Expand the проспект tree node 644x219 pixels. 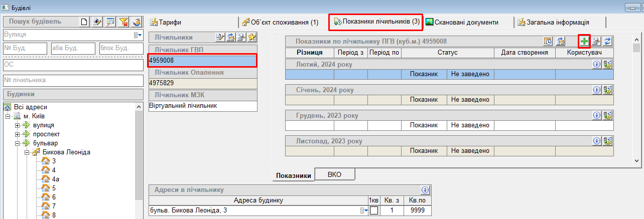pyautogui.click(x=18, y=134)
